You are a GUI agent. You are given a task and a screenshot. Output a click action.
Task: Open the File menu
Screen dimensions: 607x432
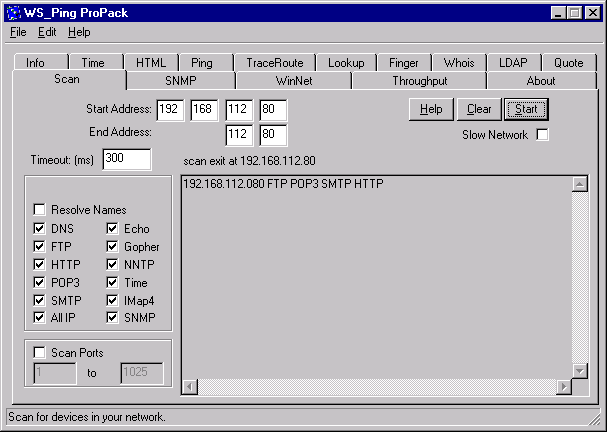pyautogui.click(x=18, y=32)
